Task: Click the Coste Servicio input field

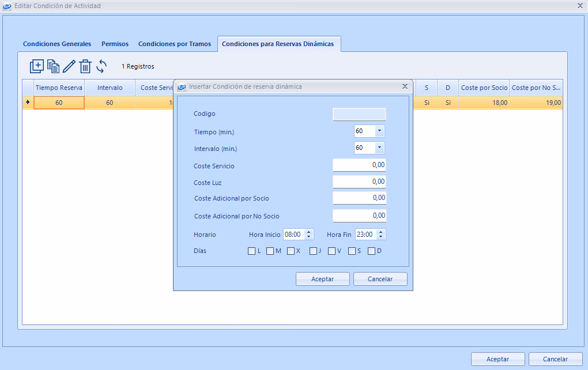Action: [x=359, y=165]
